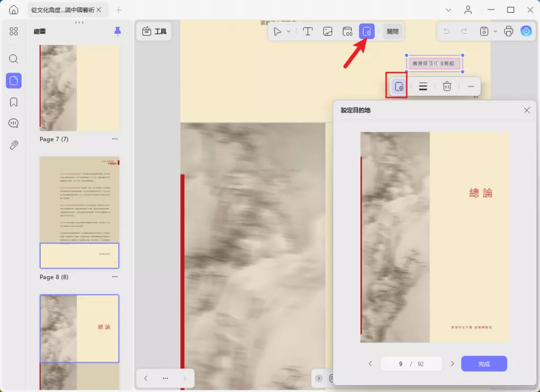Open the search icon in sidebar
Viewport: 540px width, 392px height.
click(x=14, y=59)
